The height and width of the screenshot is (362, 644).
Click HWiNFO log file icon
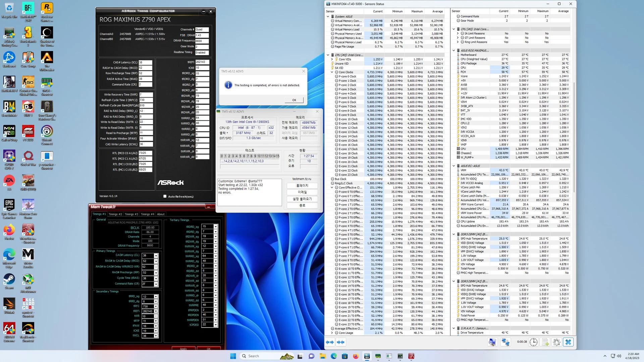coord(545,342)
